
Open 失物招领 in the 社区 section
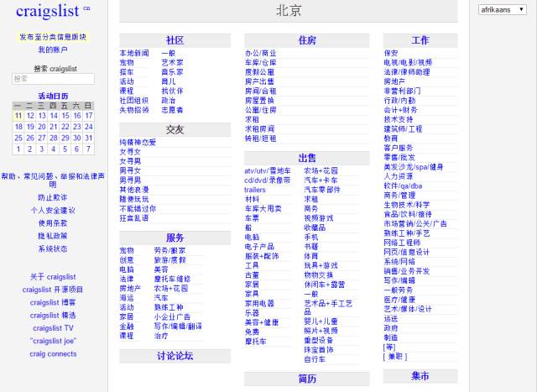coord(134,110)
